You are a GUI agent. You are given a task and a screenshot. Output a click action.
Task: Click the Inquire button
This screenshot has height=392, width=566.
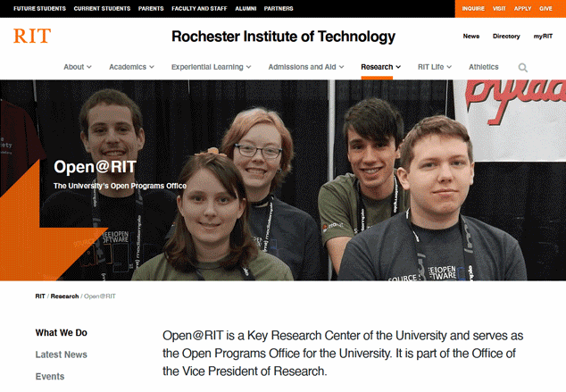click(473, 8)
